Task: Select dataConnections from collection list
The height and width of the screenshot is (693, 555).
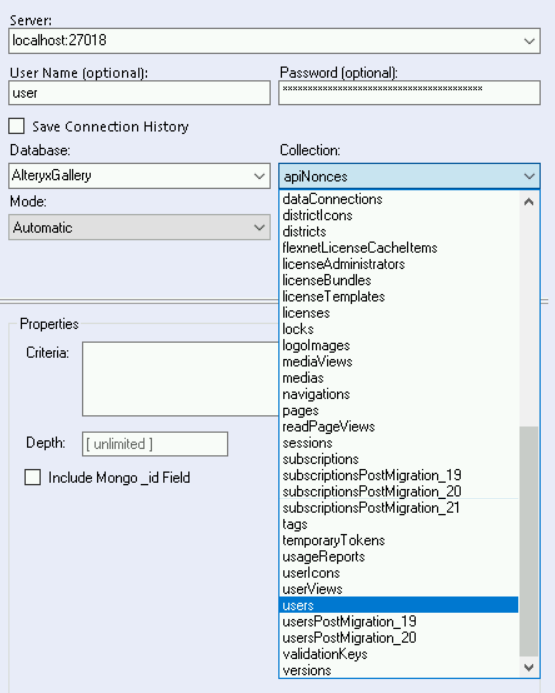Action: click(399, 199)
